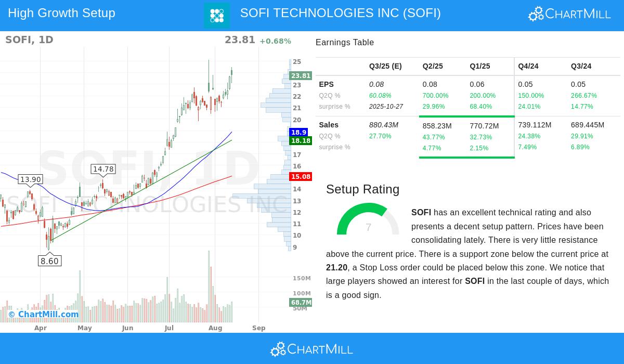Click the 68.40% EPS surprise value
624x364 pixels.
(x=481, y=107)
